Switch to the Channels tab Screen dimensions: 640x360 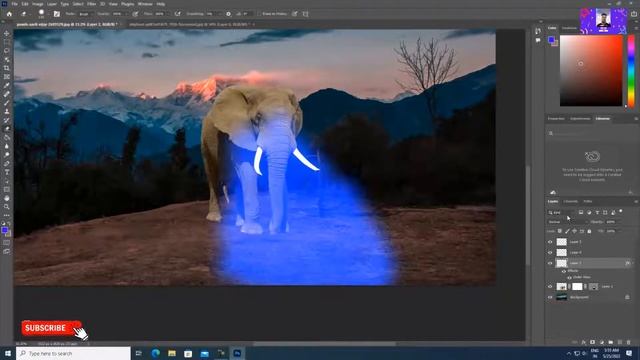(x=570, y=202)
